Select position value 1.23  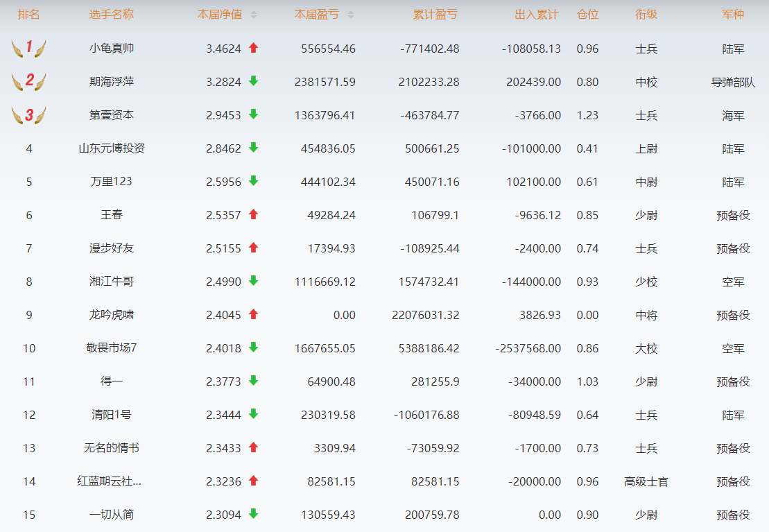click(x=587, y=115)
